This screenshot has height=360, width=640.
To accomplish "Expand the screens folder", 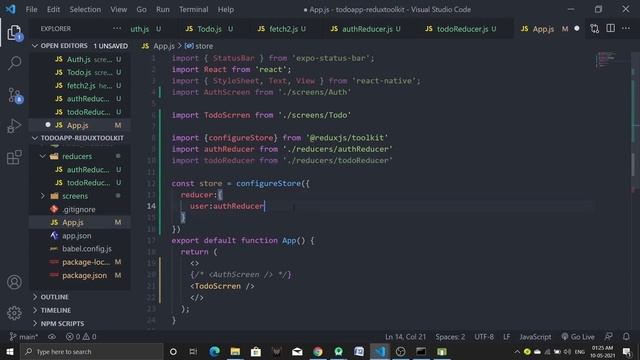I will pyautogui.click(x=42, y=196).
